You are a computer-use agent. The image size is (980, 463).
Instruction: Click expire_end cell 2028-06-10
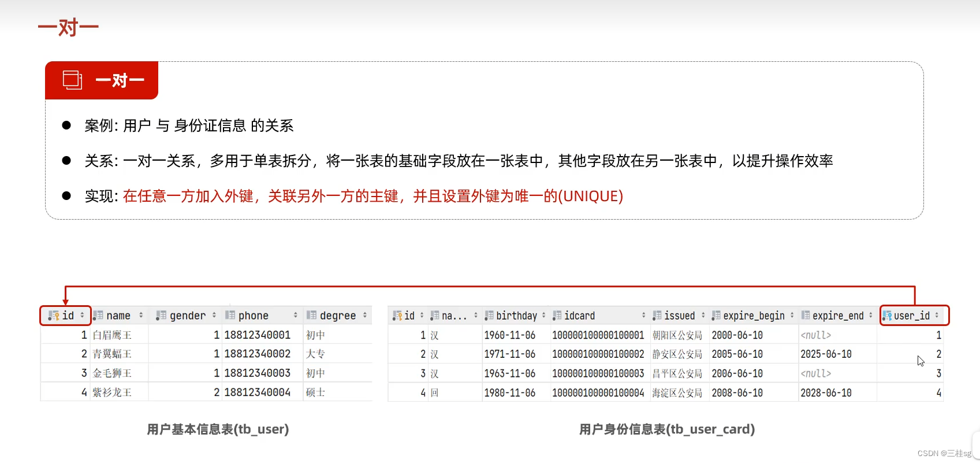(826, 392)
